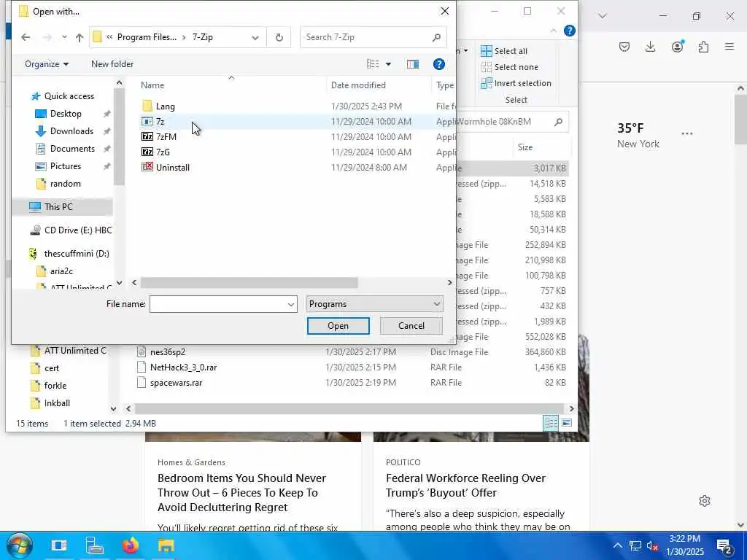This screenshot has height=560, width=747.
Task: Switch Explorer to details view icon
Action: [551, 423]
